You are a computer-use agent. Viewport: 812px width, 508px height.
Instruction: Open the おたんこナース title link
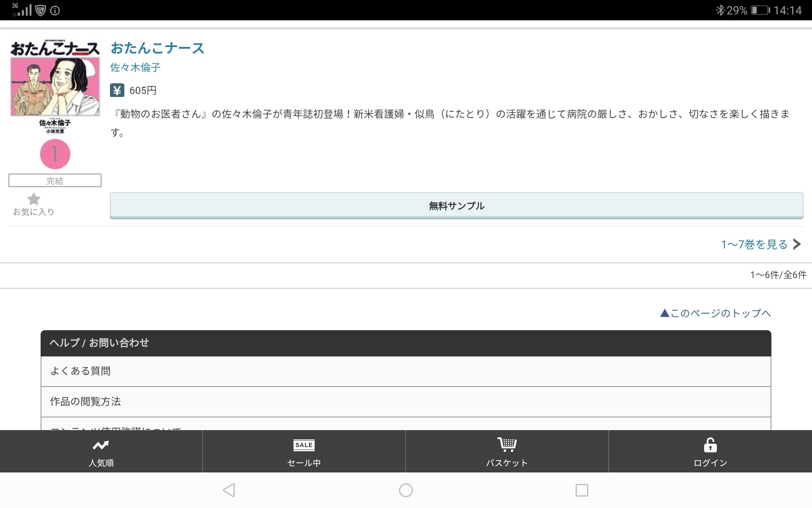(x=157, y=48)
